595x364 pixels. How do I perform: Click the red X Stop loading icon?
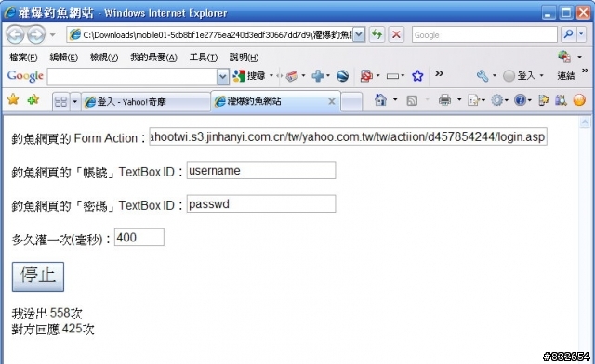click(396, 35)
